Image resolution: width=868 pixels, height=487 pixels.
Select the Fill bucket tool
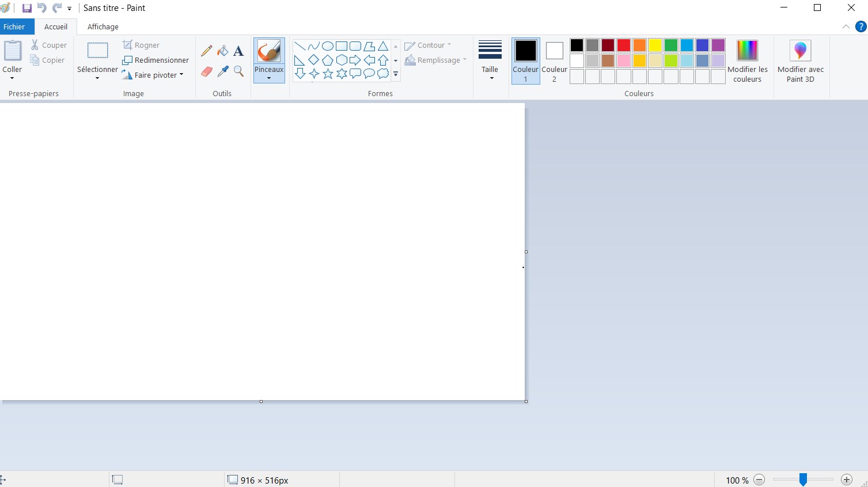[222, 51]
